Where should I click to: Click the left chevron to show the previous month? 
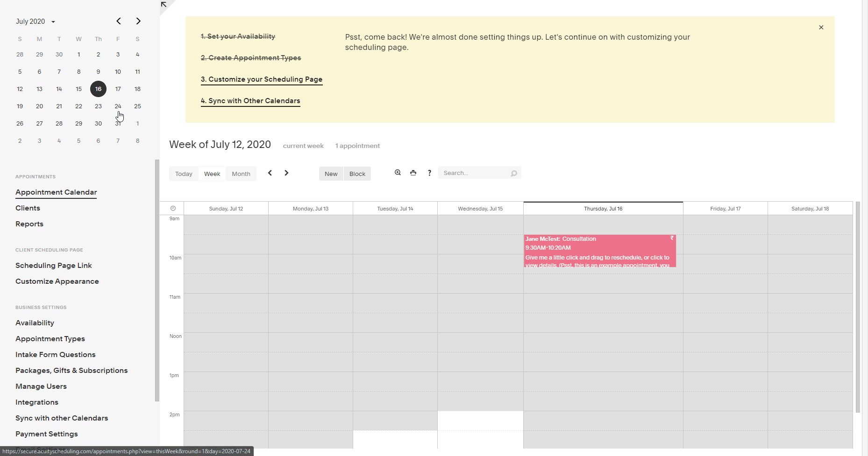click(x=118, y=21)
